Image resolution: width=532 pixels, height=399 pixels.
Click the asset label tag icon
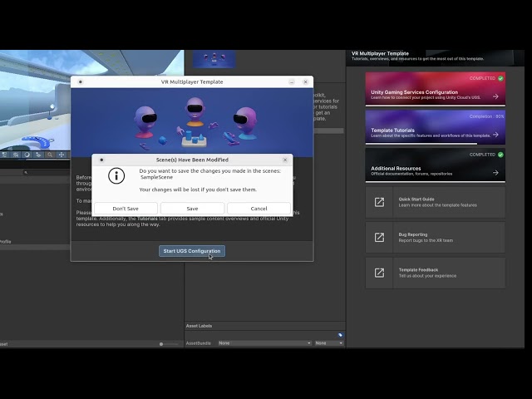coord(340,335)
